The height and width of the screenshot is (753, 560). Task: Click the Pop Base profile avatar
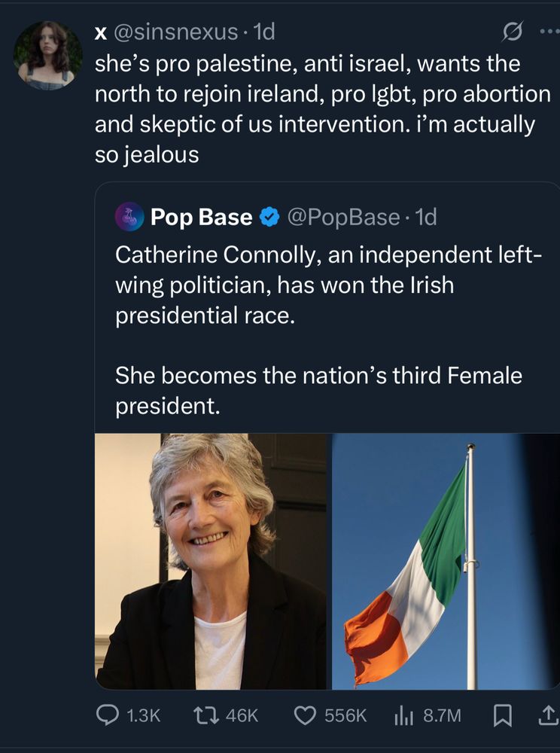(x=129, y=217)
